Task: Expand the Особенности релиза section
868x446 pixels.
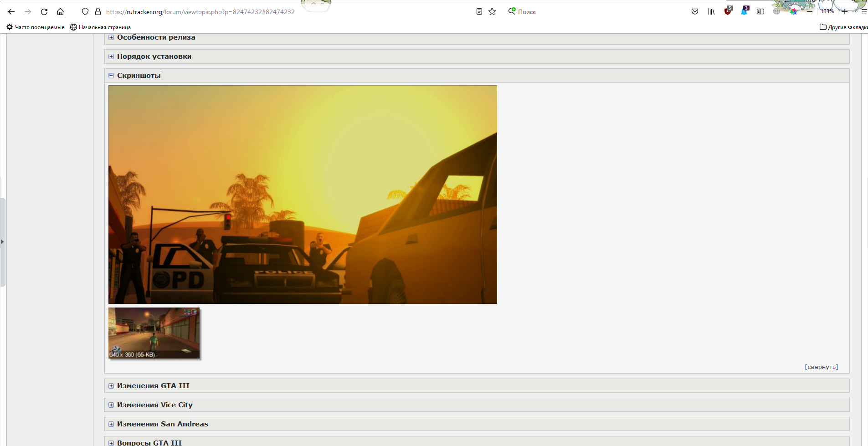Action: 156,37
